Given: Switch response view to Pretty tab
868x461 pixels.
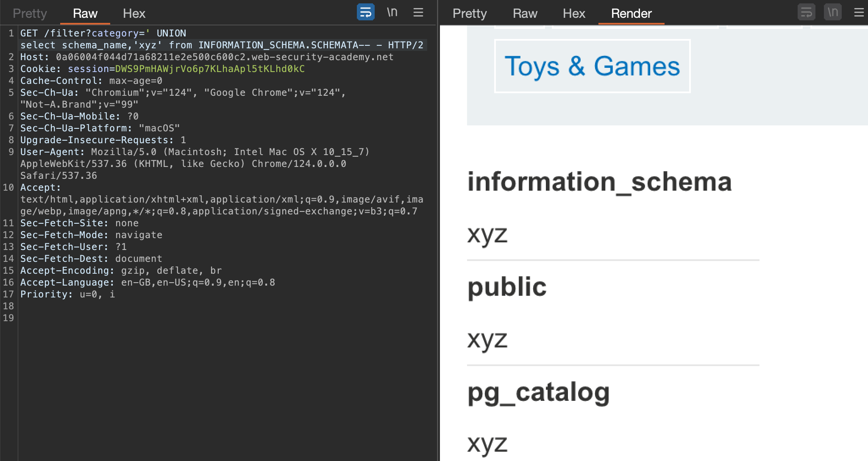Looking at the screenshot, I should [469, 14].
